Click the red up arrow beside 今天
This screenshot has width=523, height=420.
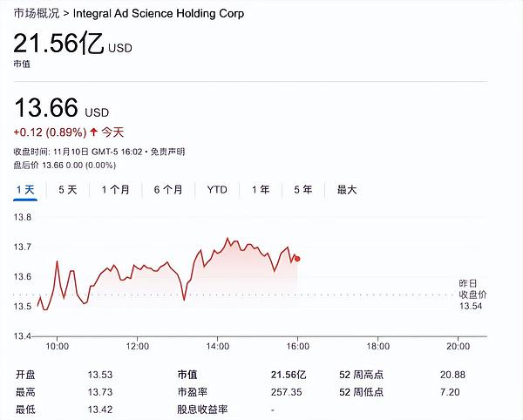[x=94, y=132]
